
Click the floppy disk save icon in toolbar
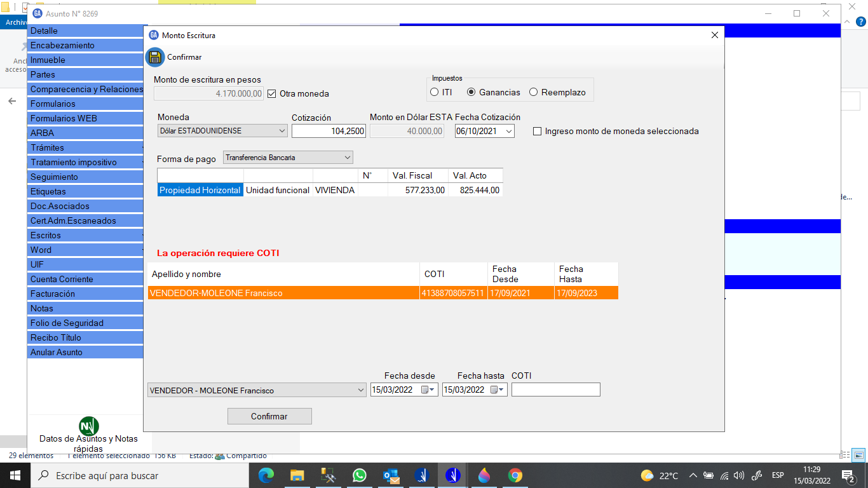(x=155, y=57)
